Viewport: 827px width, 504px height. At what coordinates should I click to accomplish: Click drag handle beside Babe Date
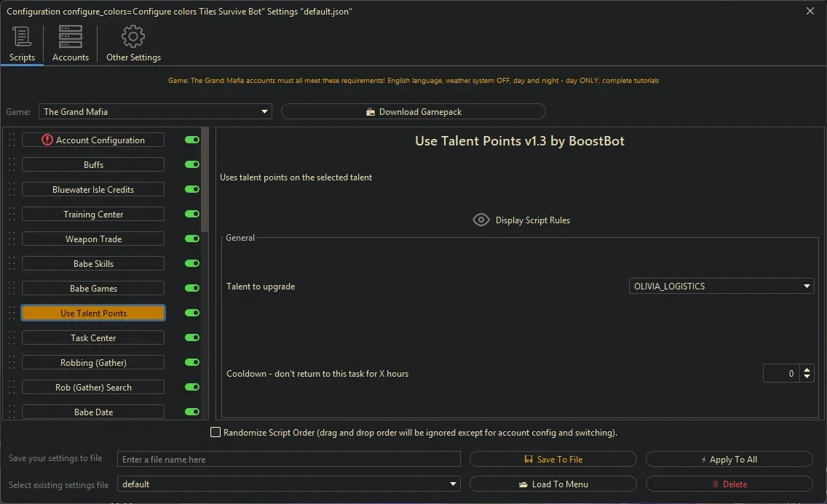12,412
